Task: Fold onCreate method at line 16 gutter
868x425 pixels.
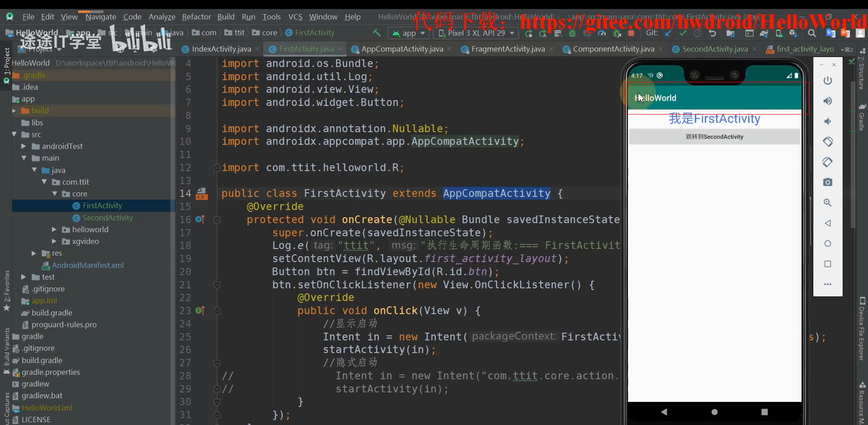Action: [x=217, y=220]
